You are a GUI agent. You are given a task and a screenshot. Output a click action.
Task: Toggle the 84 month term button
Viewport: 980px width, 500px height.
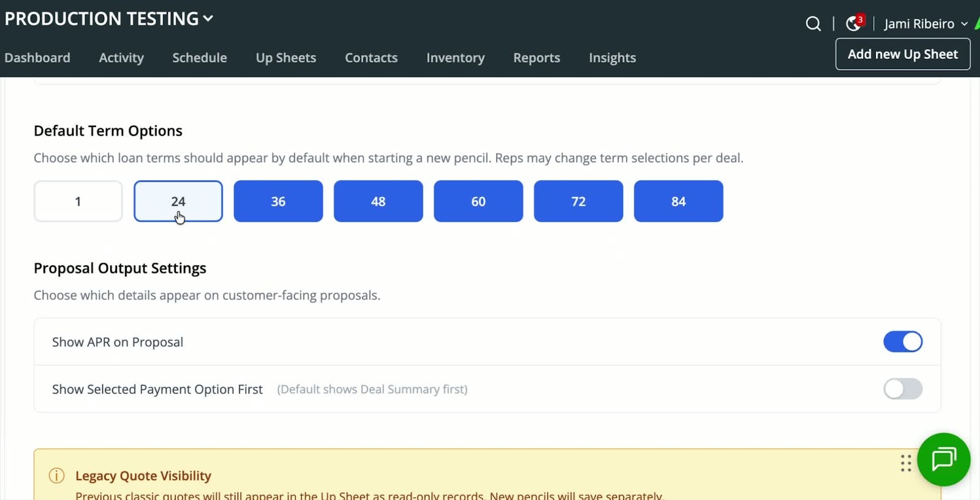[678, 202]
